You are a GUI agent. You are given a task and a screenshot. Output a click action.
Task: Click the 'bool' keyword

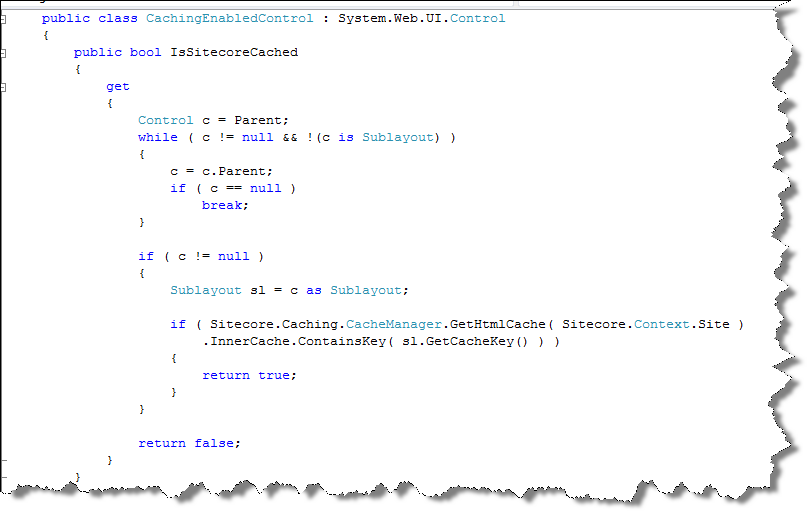coord(146,52)
